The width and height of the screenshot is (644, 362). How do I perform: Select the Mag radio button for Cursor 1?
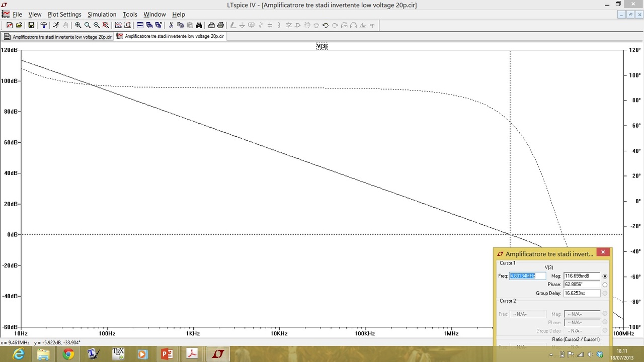[605, 276]
